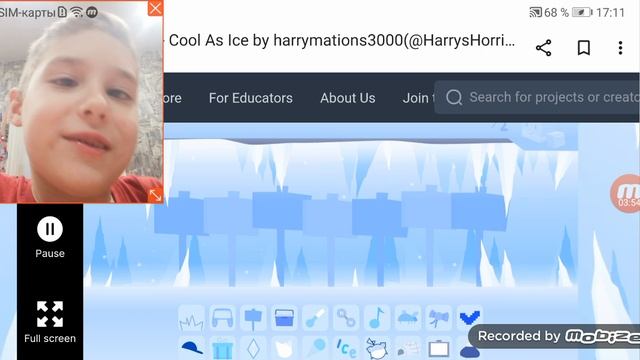The width and height of the screenshot is (640, 360).
Task: Select the white briefcase icon
Action: (x=439, y=348)
